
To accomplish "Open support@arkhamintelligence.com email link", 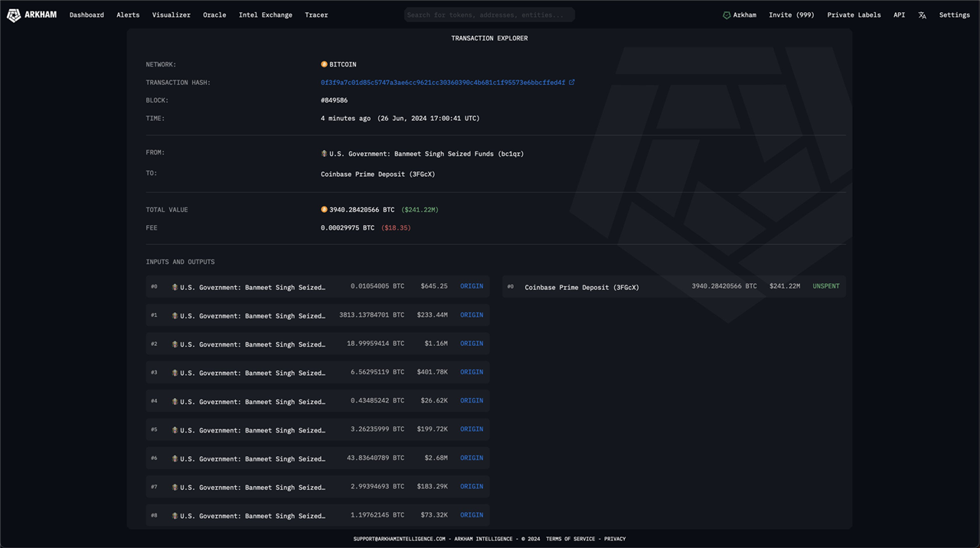I will pyautogui.click(x=400, y=539).
